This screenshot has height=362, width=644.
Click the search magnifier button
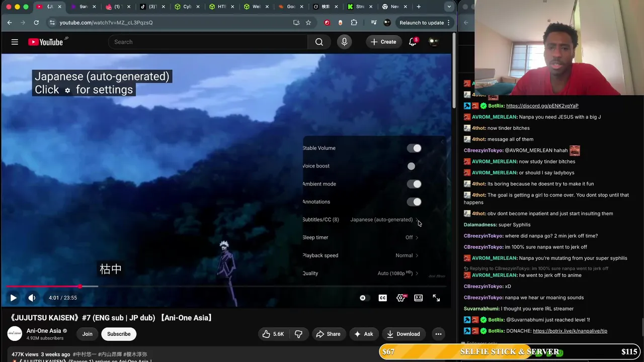[319, 42]
